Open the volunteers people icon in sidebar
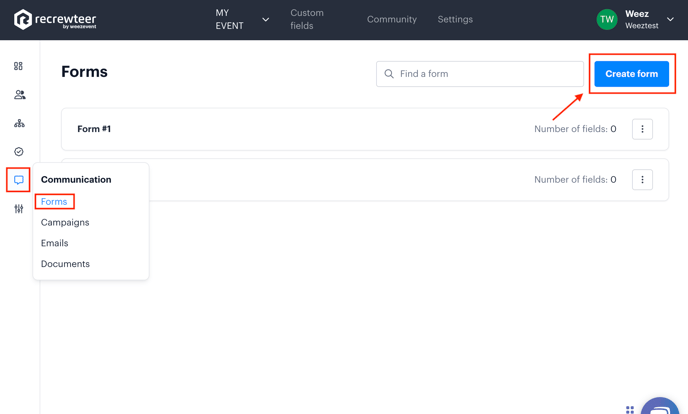688x414 pixels. (19, 94)
